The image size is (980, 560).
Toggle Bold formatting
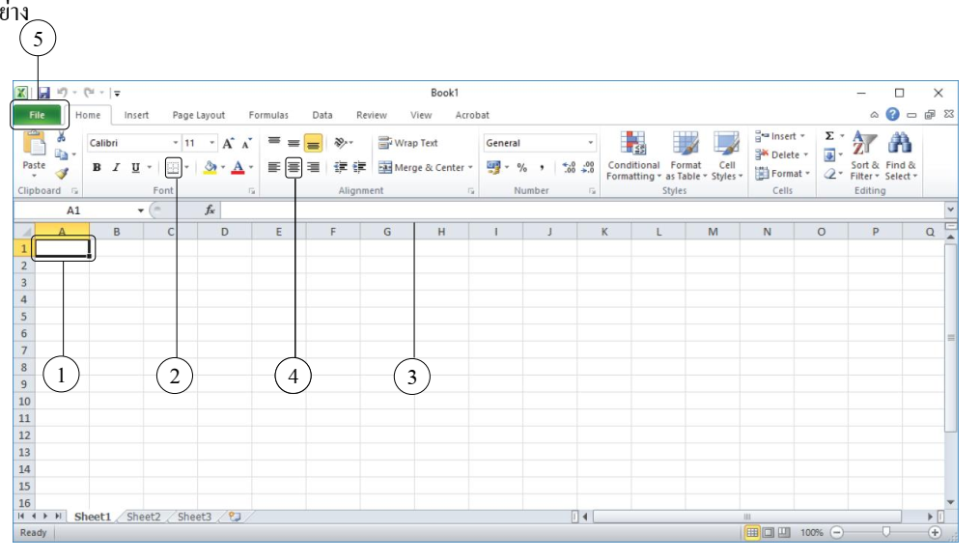pos(97,167)
